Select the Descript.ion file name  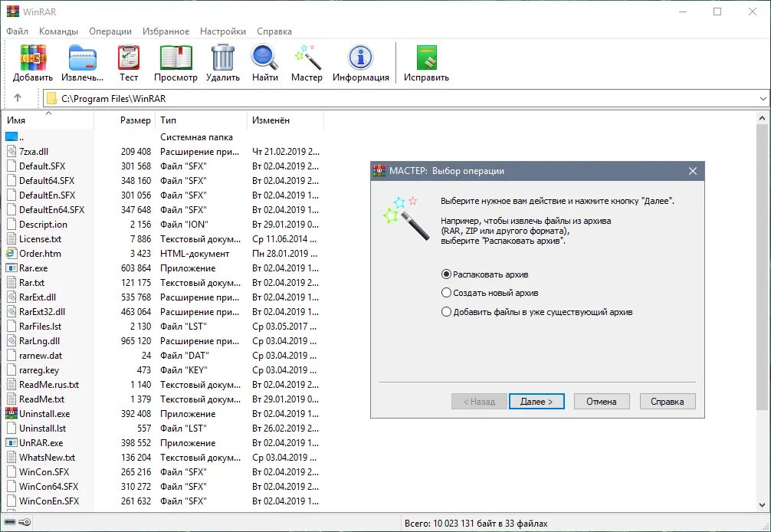(x=43, y=225)
